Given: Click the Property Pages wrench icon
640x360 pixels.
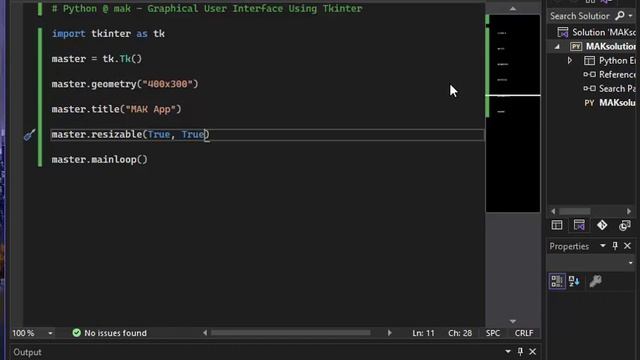Looking at the screenshot, I should pos(596,281).
